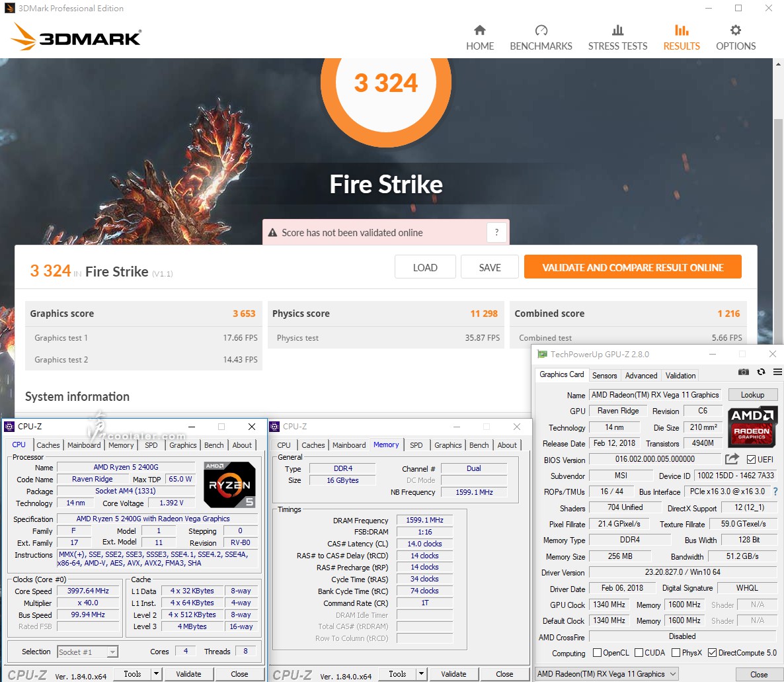Viewport: 784px width, 682px height.
Task: Click the question mark help on validation warning
Action: [x=496, y=232]
